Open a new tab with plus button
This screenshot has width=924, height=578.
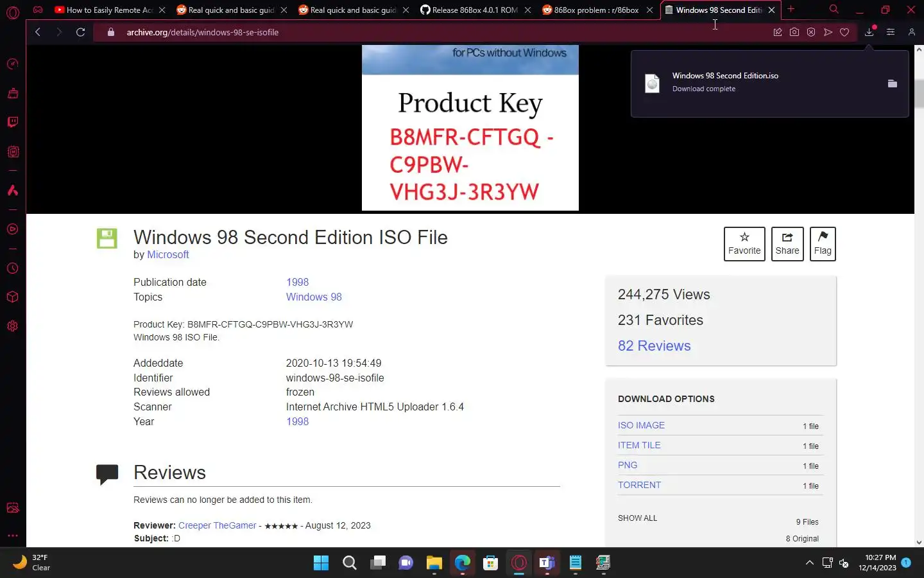coord(791,10)
